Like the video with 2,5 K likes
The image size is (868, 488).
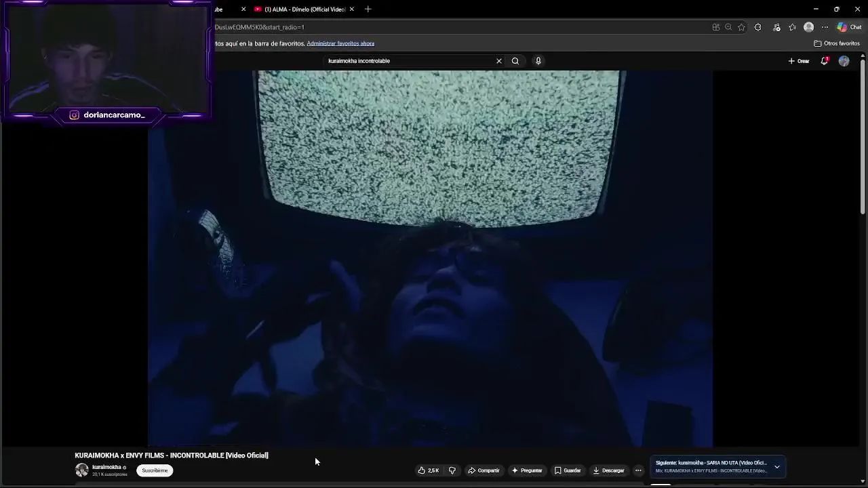click(429, 470)
